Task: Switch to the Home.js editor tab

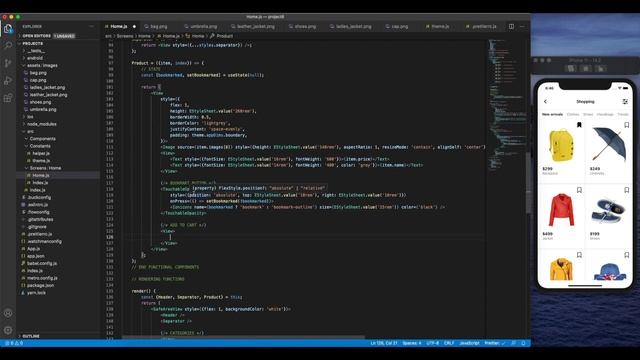Action: pyautogui.click(x=119, y=26)
